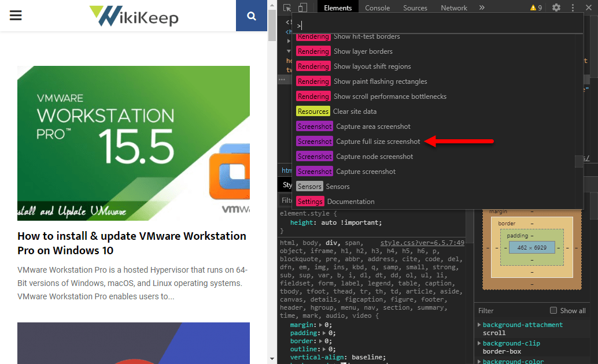Viewport: 598px width, 364px height.
Task: Click the border region label of box model
Action: [x=507, y=224]
